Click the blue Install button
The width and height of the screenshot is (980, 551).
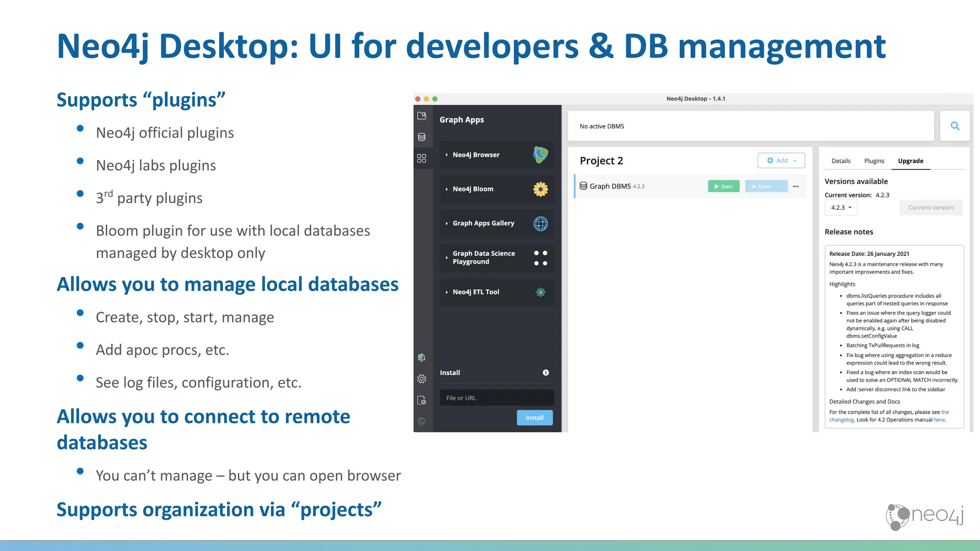point(535,418)
